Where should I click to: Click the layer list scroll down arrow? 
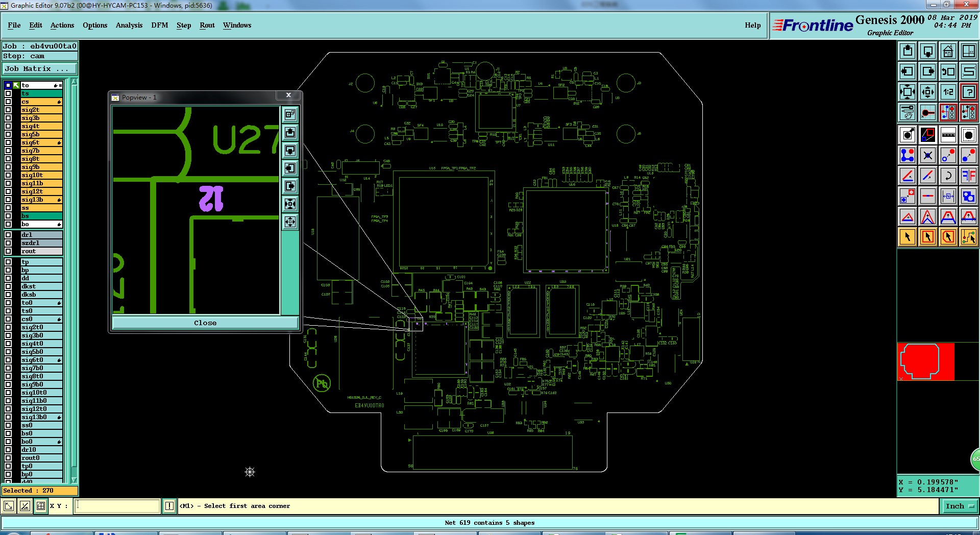pos(74,480)
